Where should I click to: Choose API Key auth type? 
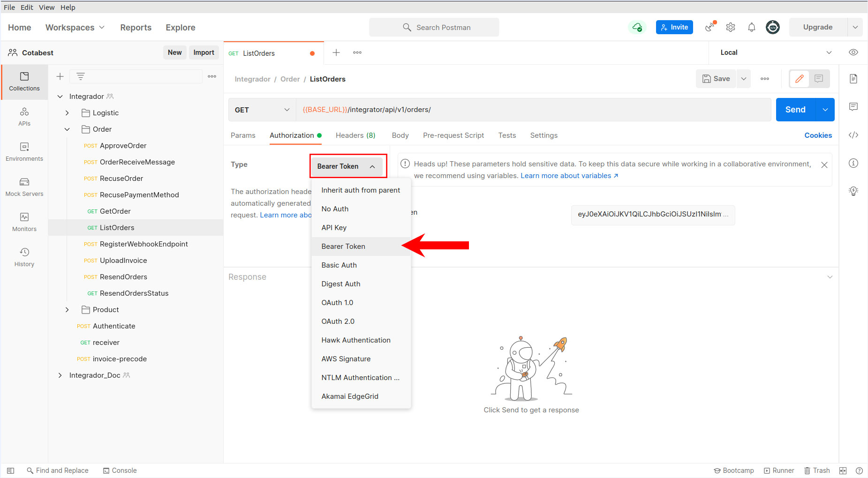coord(361,228)
